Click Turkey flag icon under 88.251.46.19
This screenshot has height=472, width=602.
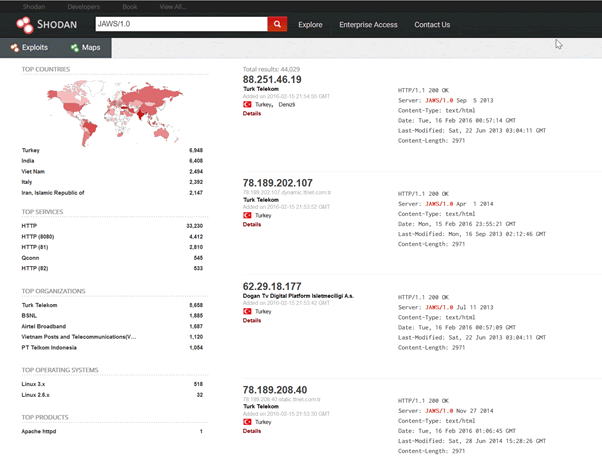(x=248, y=104)
